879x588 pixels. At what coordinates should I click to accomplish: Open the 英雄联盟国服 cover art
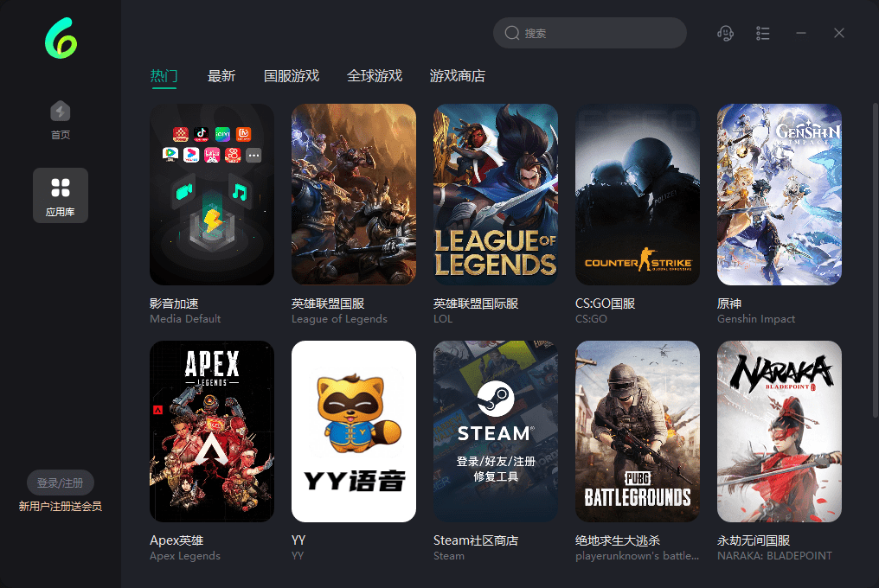click(354, 195)
